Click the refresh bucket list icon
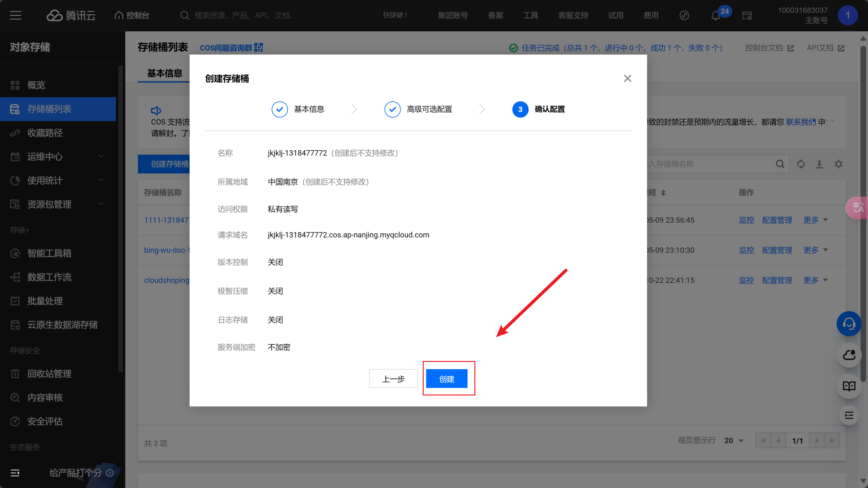 801,164
